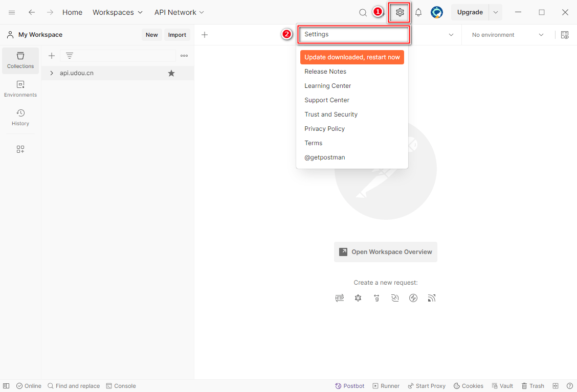Create a new HTTP request
Viewport: 577px width, 392px height.
click(x=340, y=298)
